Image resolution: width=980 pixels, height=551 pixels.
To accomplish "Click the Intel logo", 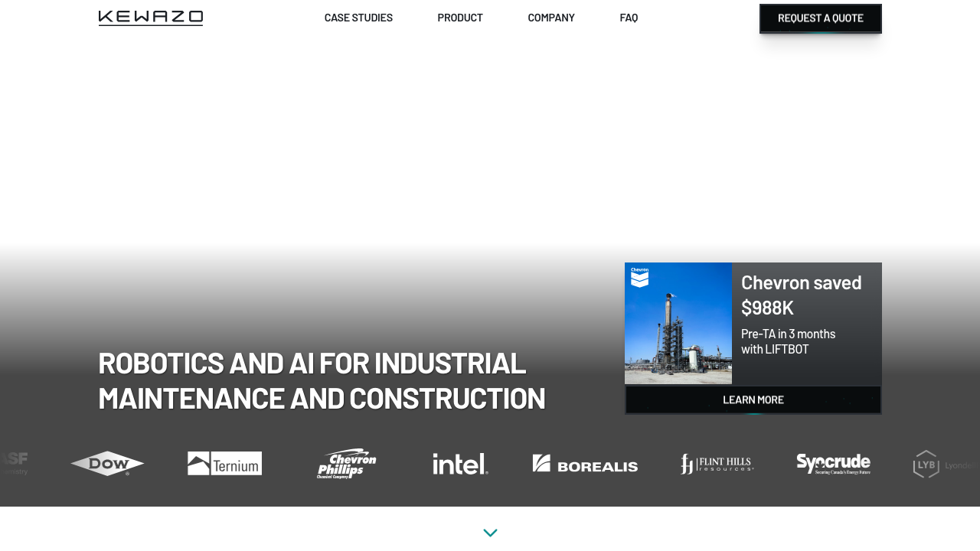I will [x=460, y=464].
